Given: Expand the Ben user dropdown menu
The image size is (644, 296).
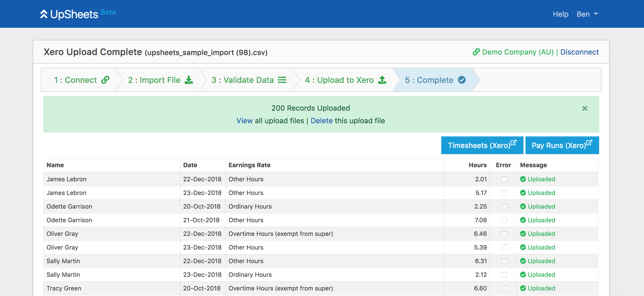Looking at the screenshot, I should (587, 14).
